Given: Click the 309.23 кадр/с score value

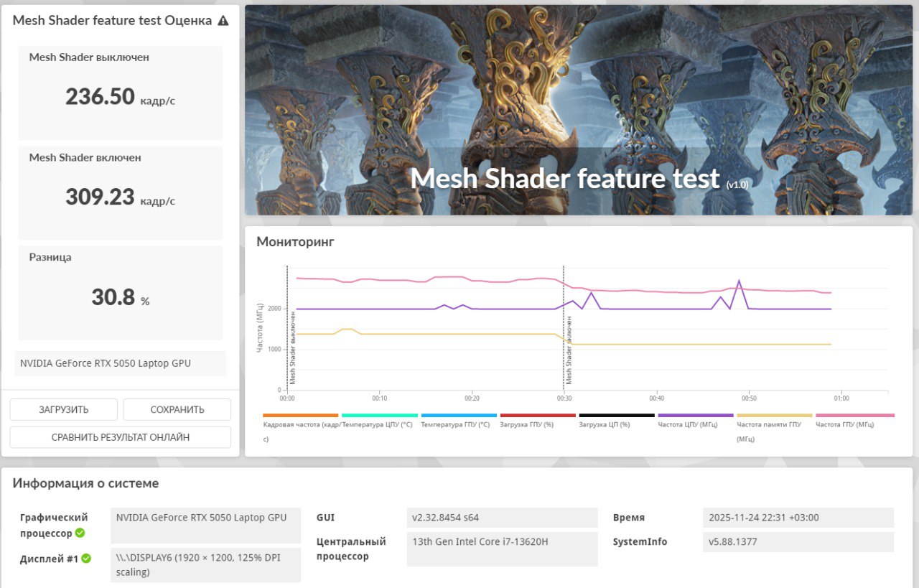Looking at the screenshot, I should 120,197.
